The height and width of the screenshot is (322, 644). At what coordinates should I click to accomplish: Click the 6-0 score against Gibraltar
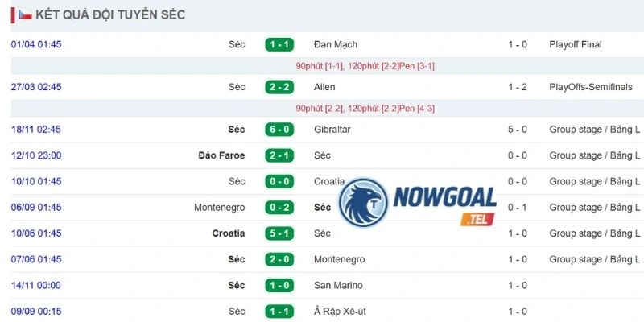click(x=279, y=130)
